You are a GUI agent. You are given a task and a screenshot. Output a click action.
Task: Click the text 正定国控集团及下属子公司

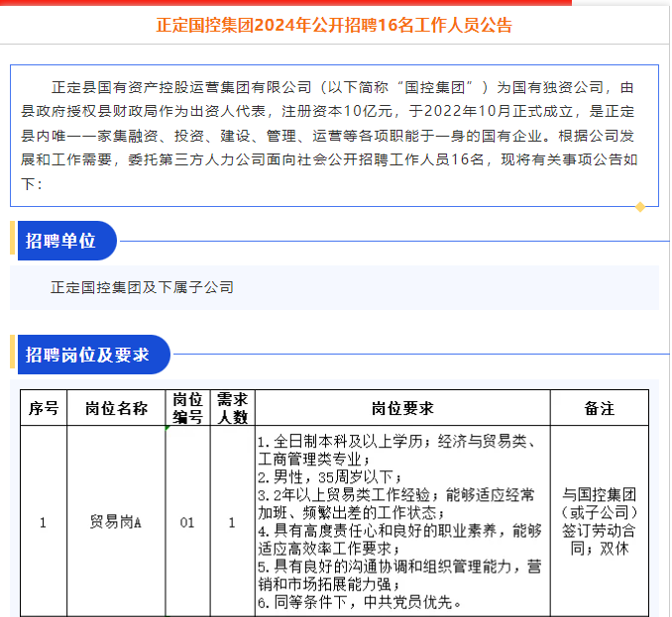(x=143, y=288)
